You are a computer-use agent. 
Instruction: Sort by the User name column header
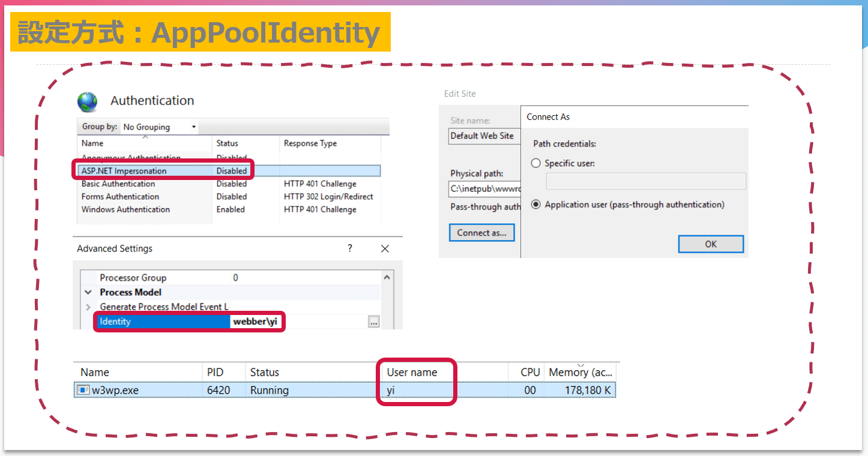tap(412, 373)
